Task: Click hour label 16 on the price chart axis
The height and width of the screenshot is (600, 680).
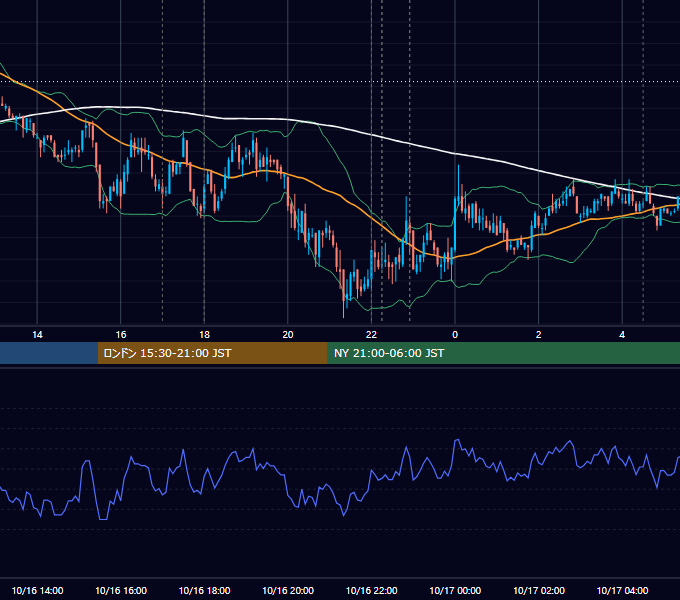Action: tap(121, 335)
